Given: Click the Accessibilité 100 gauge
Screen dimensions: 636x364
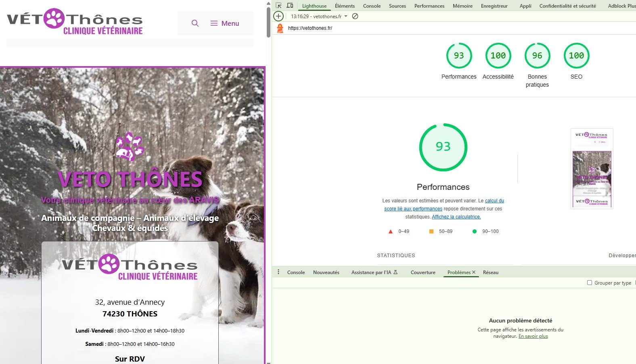Looking at the screenshot, I should coord(498,56).
